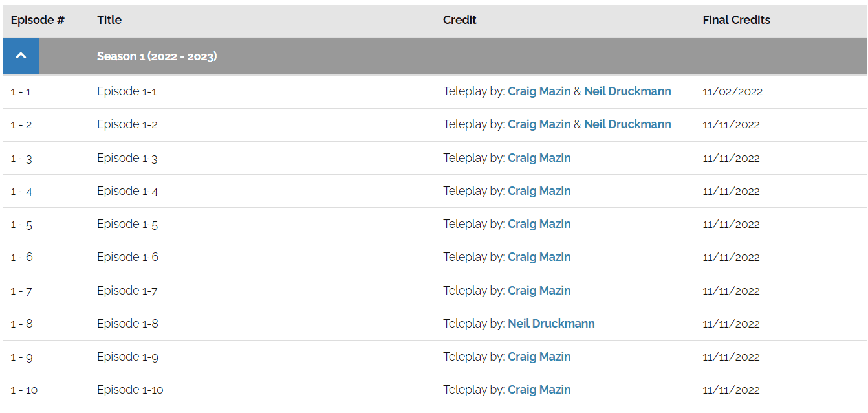Select Craig Mazin credit for episode 1-3

(x=539, y=158)
